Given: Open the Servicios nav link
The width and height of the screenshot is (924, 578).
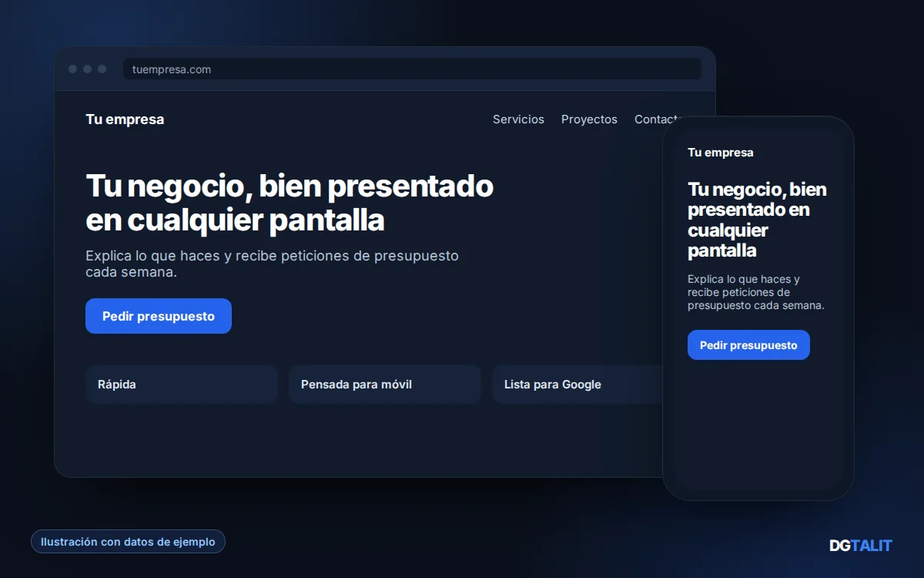Looking at the screenshot, I should tap(518, 119).
